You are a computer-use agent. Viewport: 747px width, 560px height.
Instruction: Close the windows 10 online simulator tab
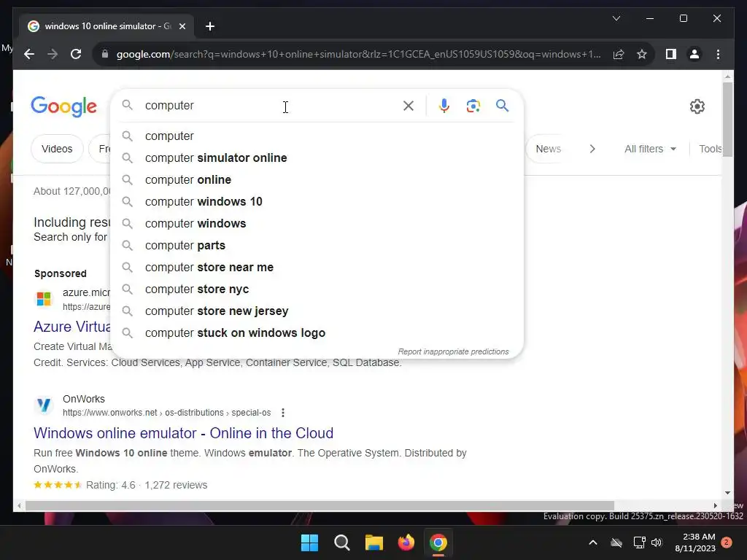coord(182,26)
